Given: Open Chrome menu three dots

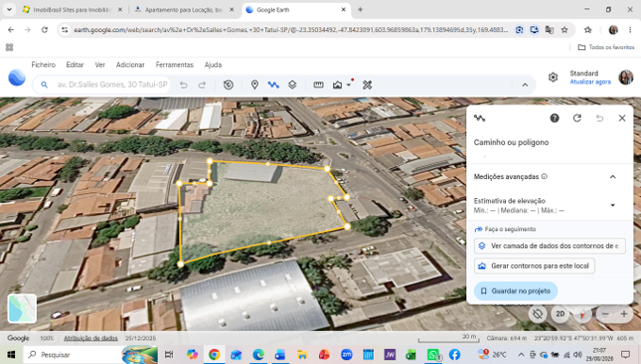Looking at the screenshot, I should point(630,30).
